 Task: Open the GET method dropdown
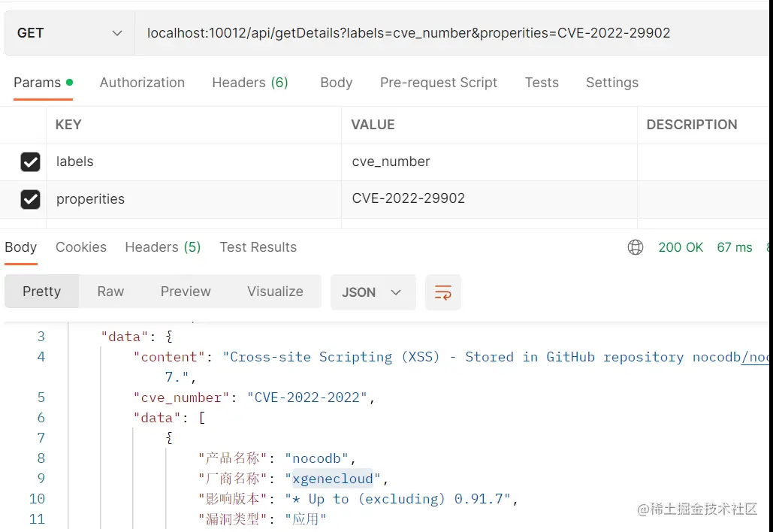coord(69,33)
